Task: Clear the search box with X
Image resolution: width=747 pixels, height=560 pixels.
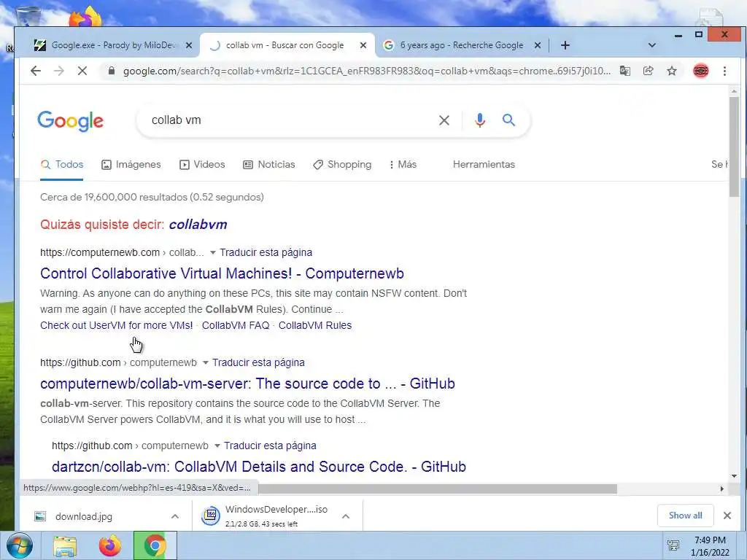Action: click(444, 120)
